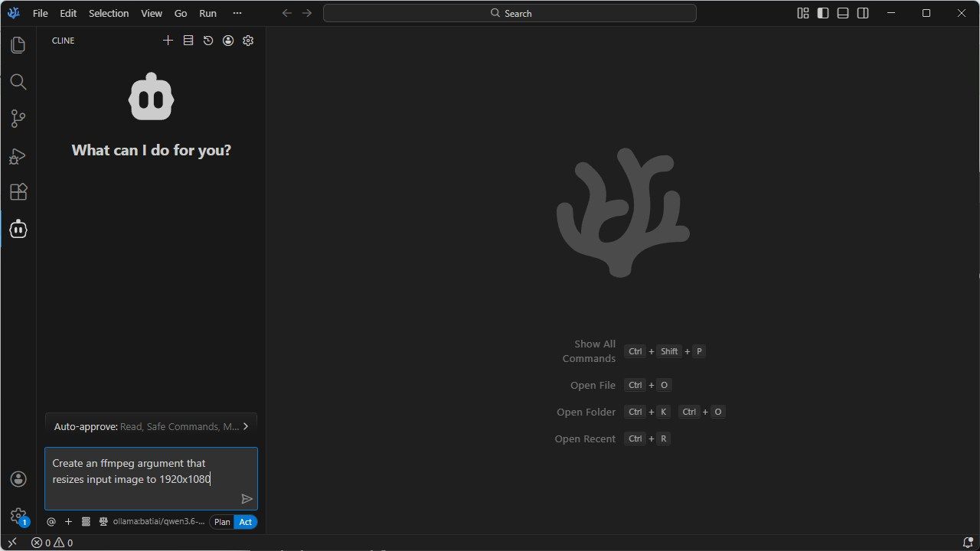Navigate back with the left arrow
Screen dimensions: 980x551
287,13
